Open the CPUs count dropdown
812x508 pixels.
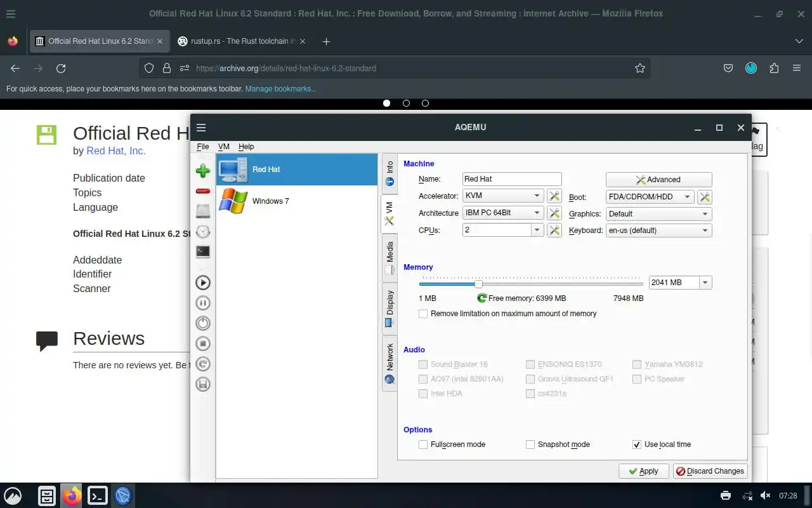coord(537,230)
